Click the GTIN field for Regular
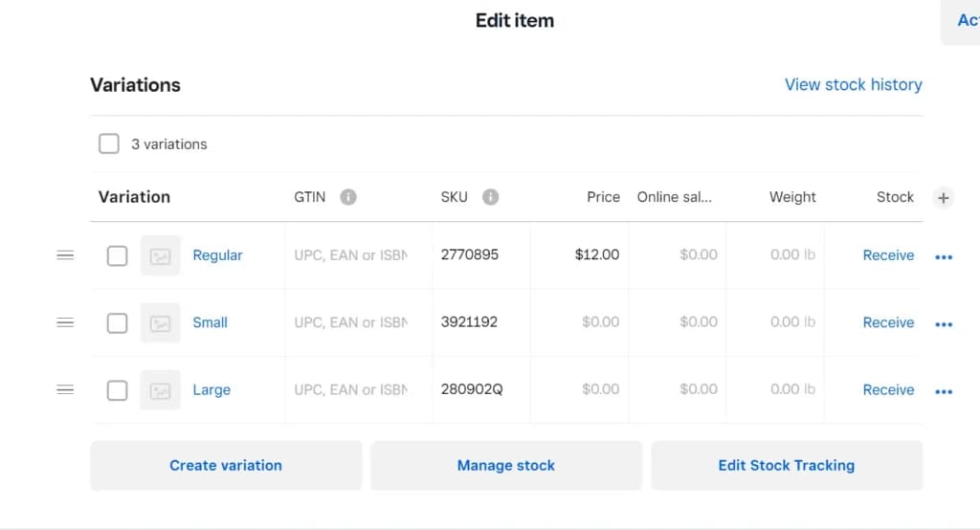980x530 pixels. (x=358, y=255)
